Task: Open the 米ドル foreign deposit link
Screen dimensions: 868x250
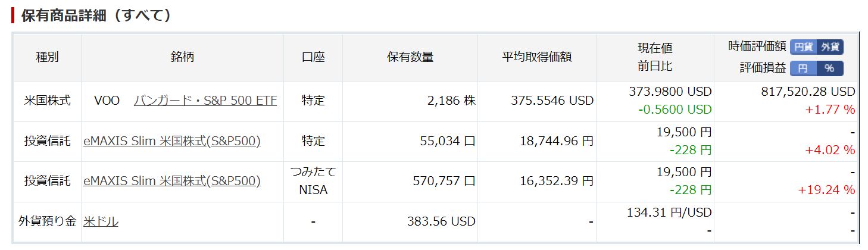Action: tap(101, 221)
